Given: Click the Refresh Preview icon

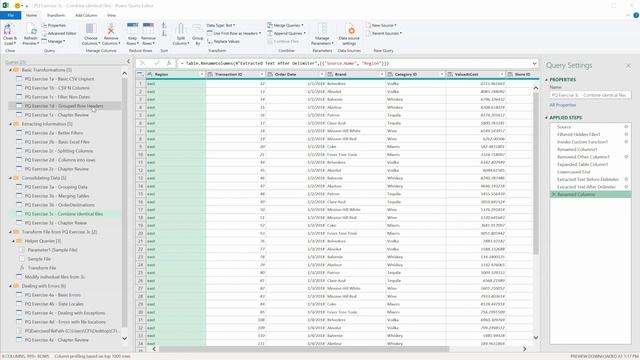Looking at the screenshot, I should coord(31,30).
